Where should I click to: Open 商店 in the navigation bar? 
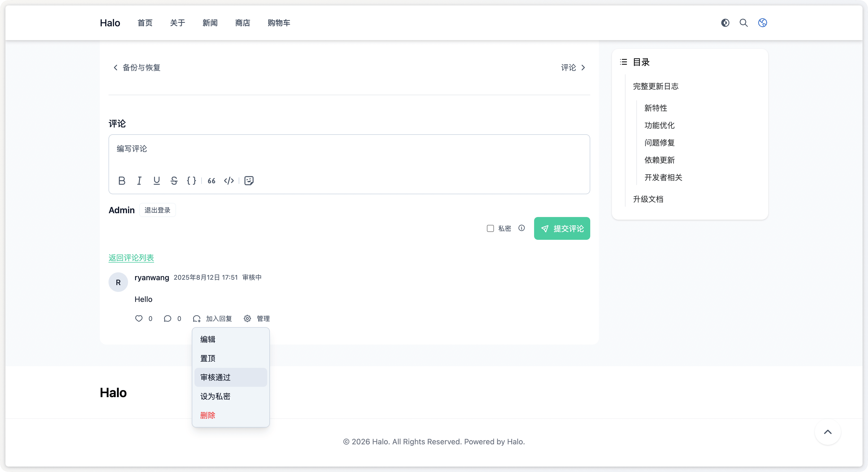242,23
